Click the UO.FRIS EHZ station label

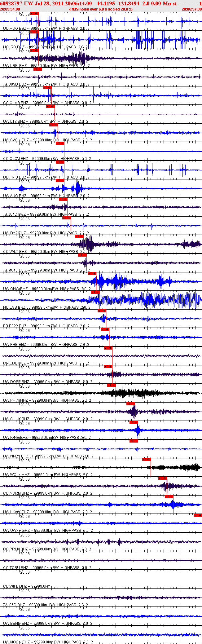coord(15,177)
